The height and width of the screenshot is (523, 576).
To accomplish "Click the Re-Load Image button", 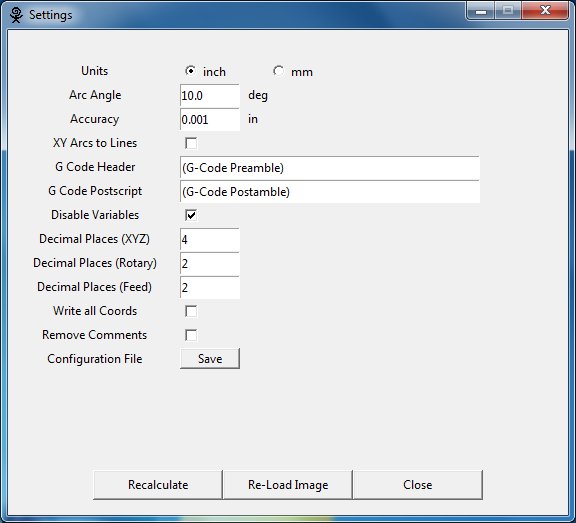I will 288,485.
